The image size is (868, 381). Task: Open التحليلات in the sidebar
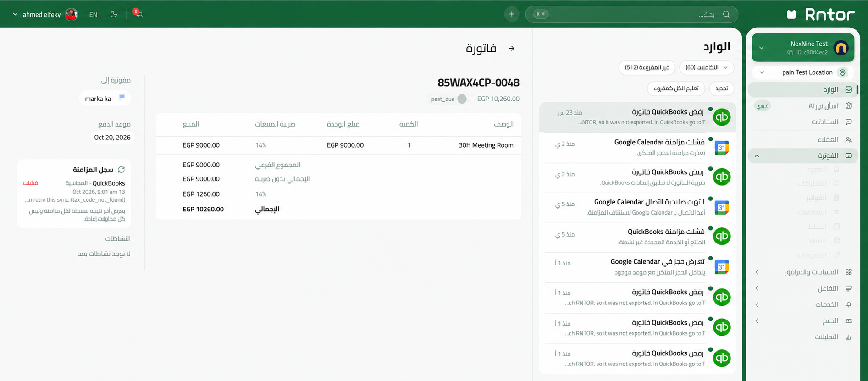(803, 337)
